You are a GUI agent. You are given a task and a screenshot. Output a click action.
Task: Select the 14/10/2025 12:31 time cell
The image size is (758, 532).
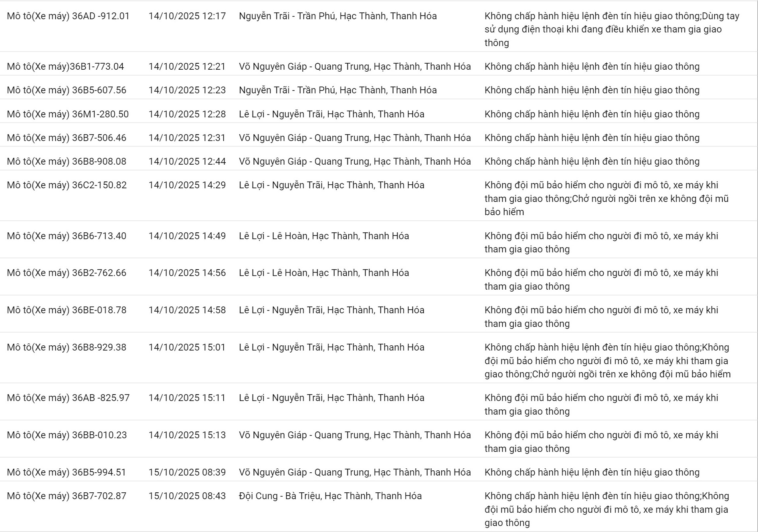[187, 138]
